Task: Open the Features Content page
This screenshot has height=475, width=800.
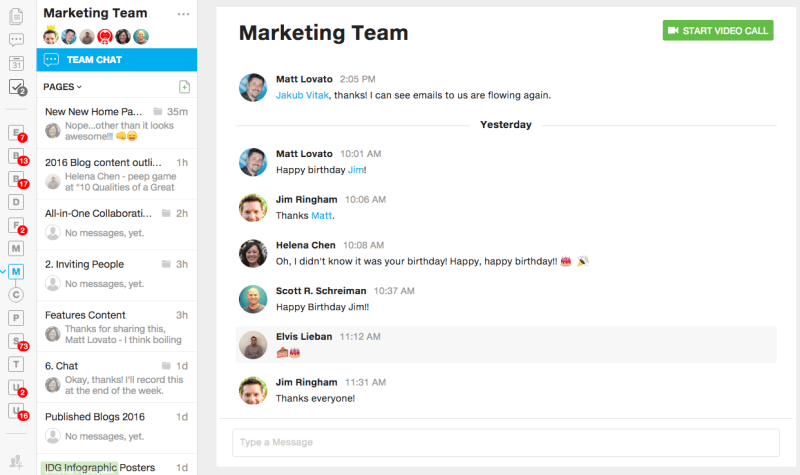Action: coord(85,315)
